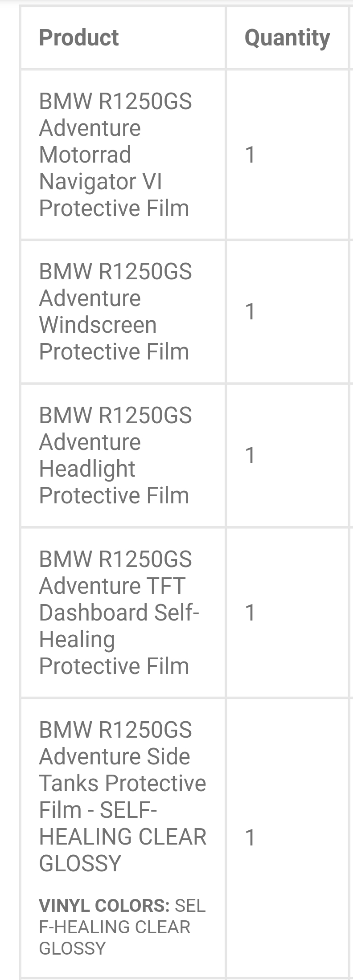Click the word Headlight in the third product
Viewport: 353px width, 980px height.
87,469
